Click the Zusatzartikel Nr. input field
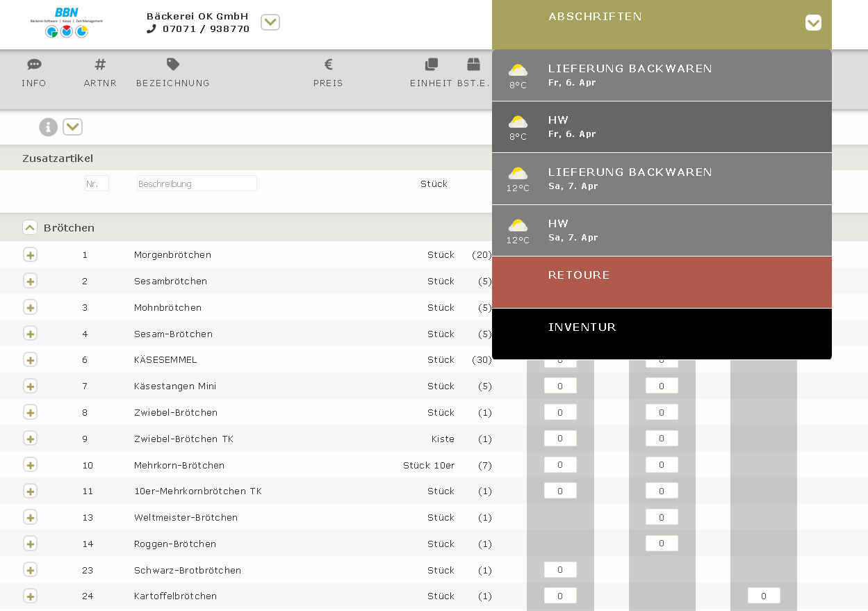 pyautogui.click(x=97, y=184)
